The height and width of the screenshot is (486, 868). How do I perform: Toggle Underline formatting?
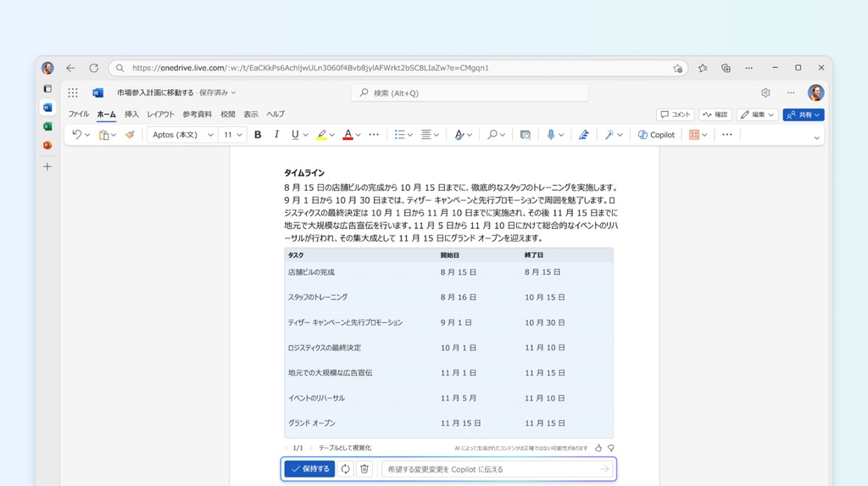pyautogui.click(x=295, y=135)
